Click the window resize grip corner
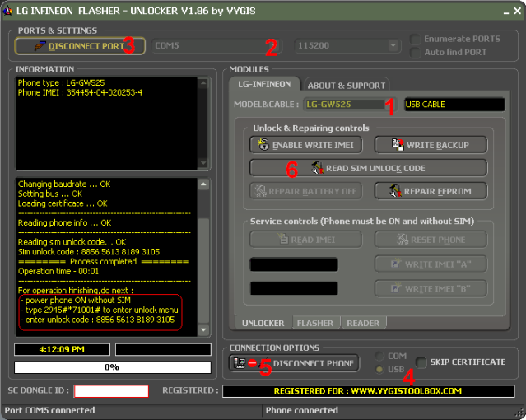Screen dimensions: 526x420 pos(520,414)
